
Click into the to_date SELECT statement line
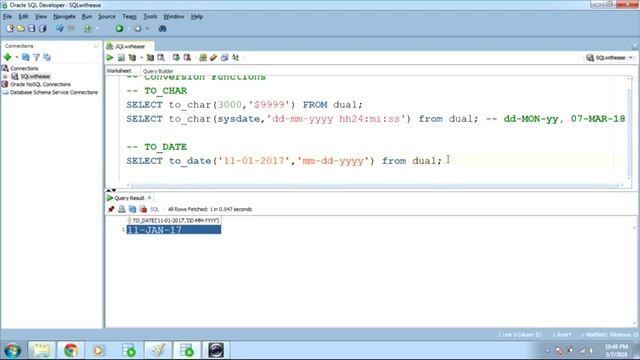click(x=284, y=161)
